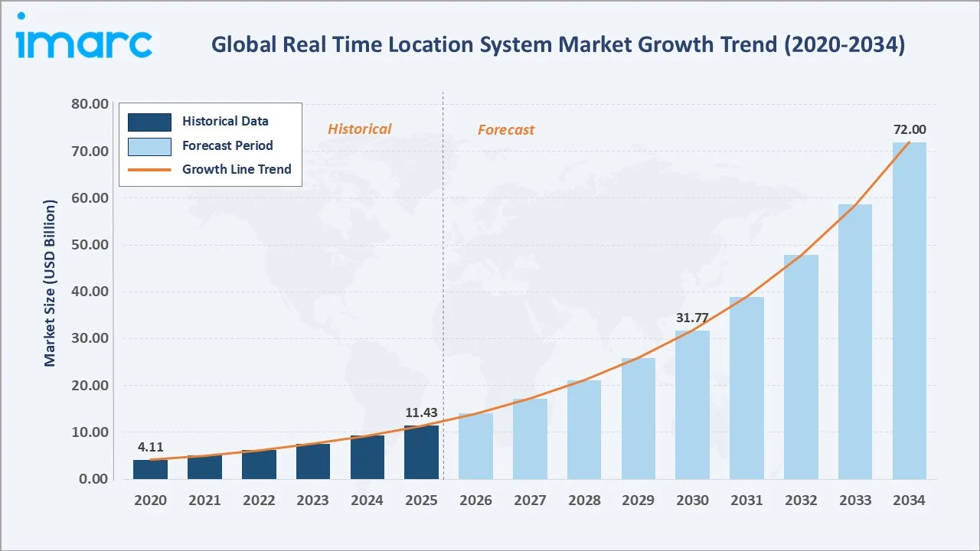980x551 pixels.
Task: Expand the legend box panel
Action: pos(210,144)
